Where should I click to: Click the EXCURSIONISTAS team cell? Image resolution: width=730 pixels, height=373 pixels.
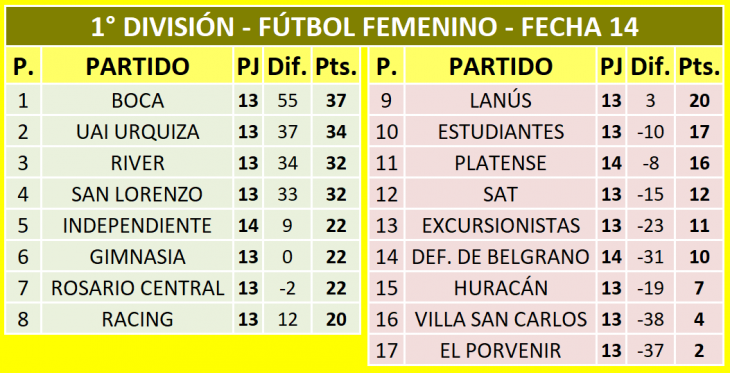point(500,225)
